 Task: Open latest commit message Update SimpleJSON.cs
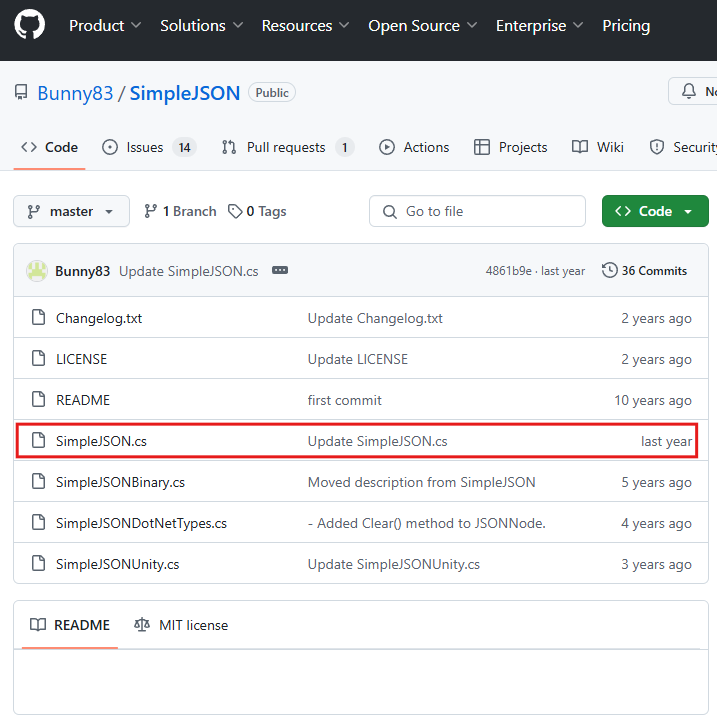click(x=189, y=271)
